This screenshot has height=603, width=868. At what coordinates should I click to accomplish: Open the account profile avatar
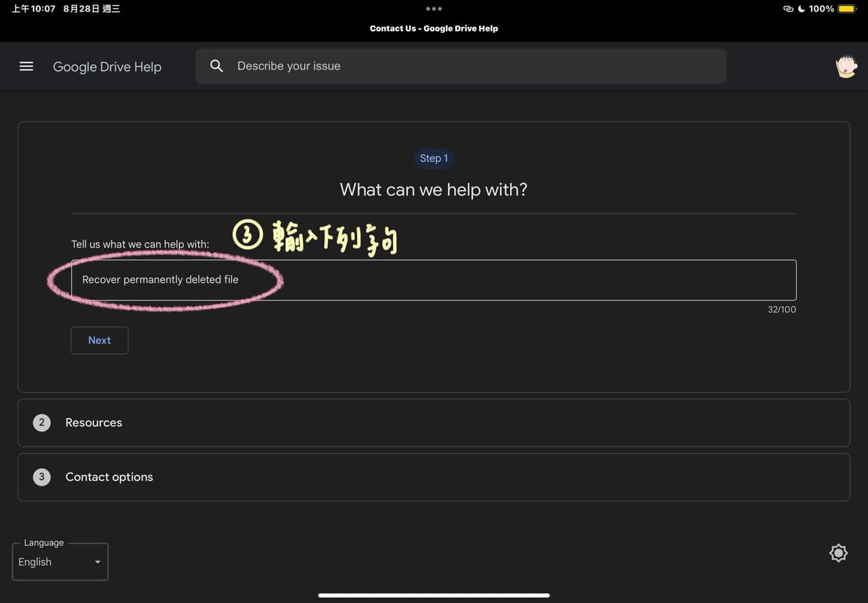[x=846, y=66]
